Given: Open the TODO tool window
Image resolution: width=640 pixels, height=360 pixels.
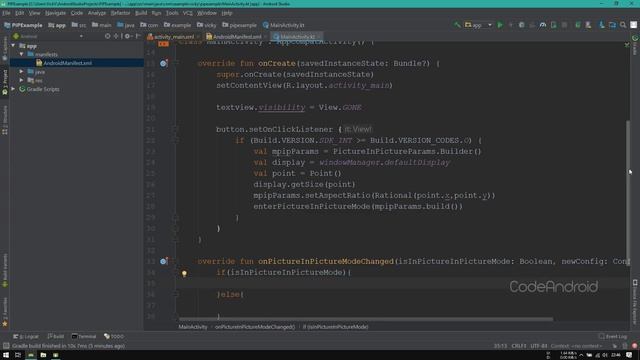Looking at the screenshot, I should tap(114, 336).
